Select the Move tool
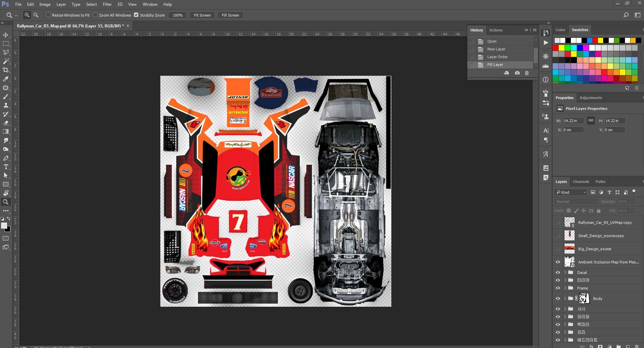 pyautogui.click(x=6, y=35)
